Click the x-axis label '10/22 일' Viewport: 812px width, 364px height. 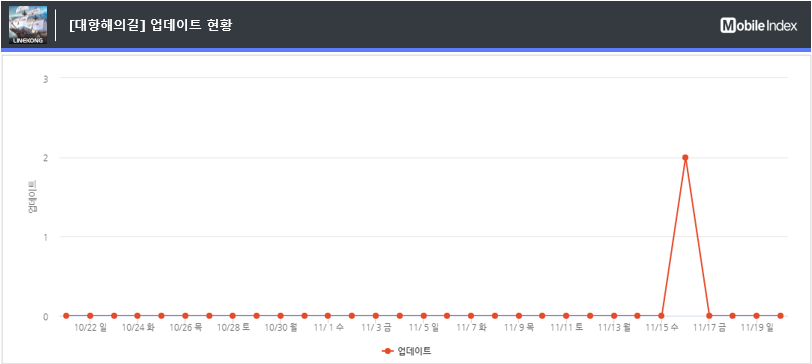(91, 328)
